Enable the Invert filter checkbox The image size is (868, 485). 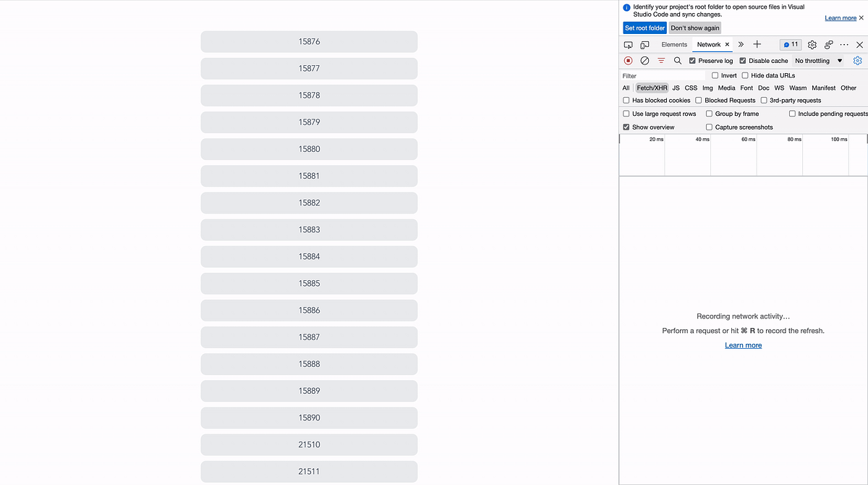[x=715, y=75]
